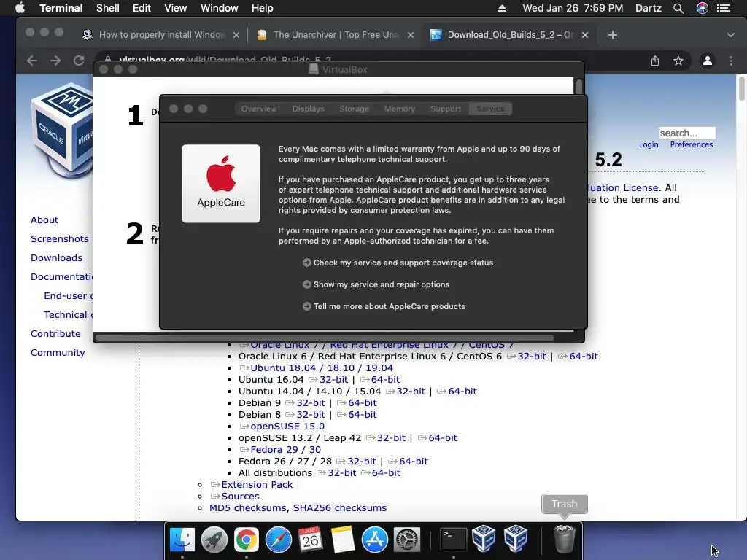Image resolution: width=747 pixels, height=560 pixels.
Task: Open the Apple menu
Action: [20, 8]
